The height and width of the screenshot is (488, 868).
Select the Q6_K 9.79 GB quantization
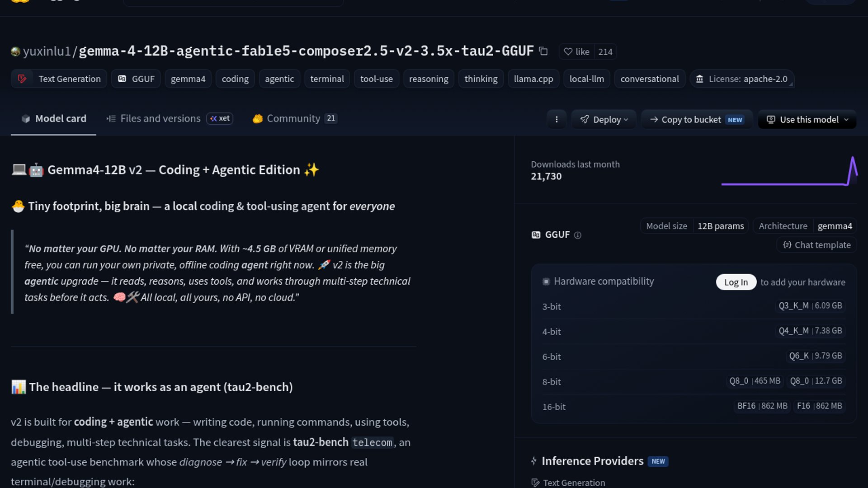(x=816, y=356)
